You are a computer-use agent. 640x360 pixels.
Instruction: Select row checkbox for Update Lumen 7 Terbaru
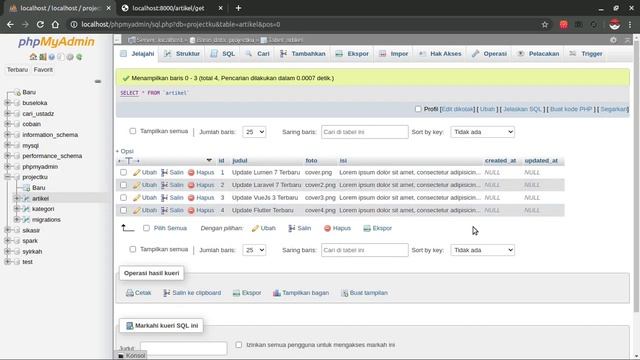point(123,172)
